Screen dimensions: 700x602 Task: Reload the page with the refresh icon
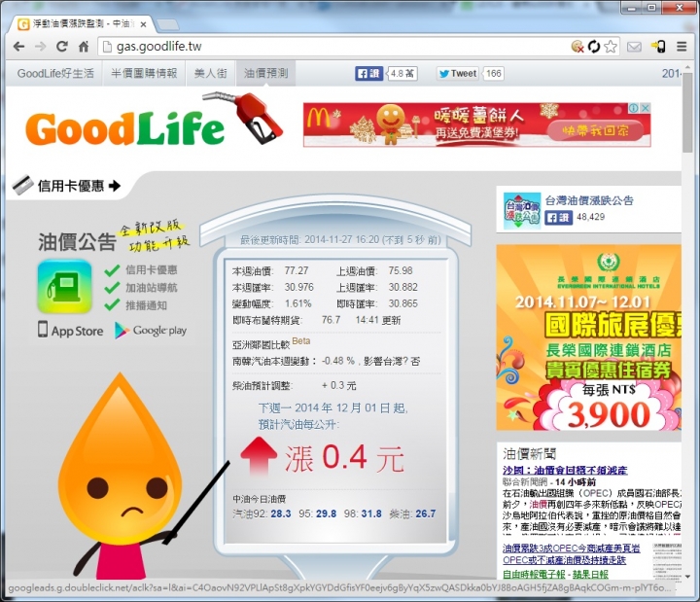click(62, 47)
